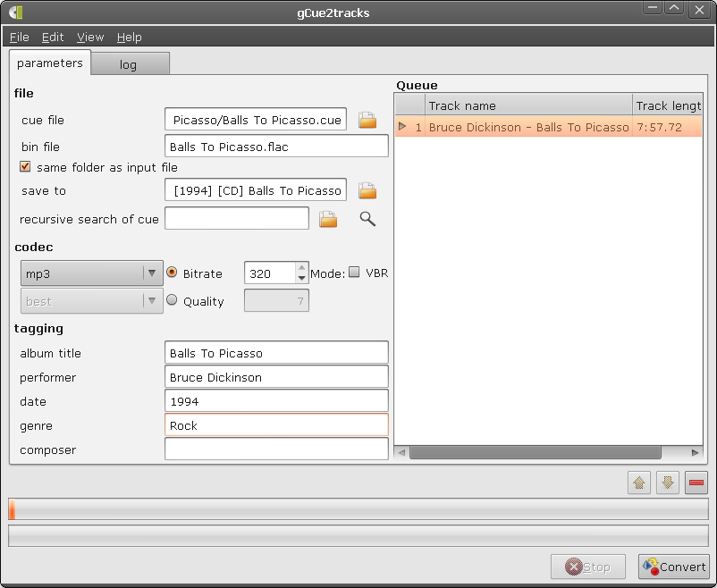Click the date field showing 1994
Image resolution: width=717 pixels, height=588 pixels.
(276, 401)
